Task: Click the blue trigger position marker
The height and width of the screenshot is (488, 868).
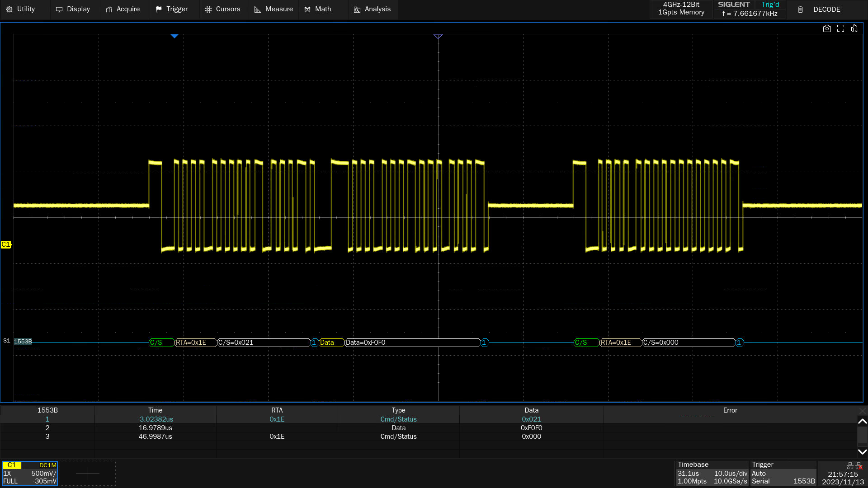Action: pos(175,36)
